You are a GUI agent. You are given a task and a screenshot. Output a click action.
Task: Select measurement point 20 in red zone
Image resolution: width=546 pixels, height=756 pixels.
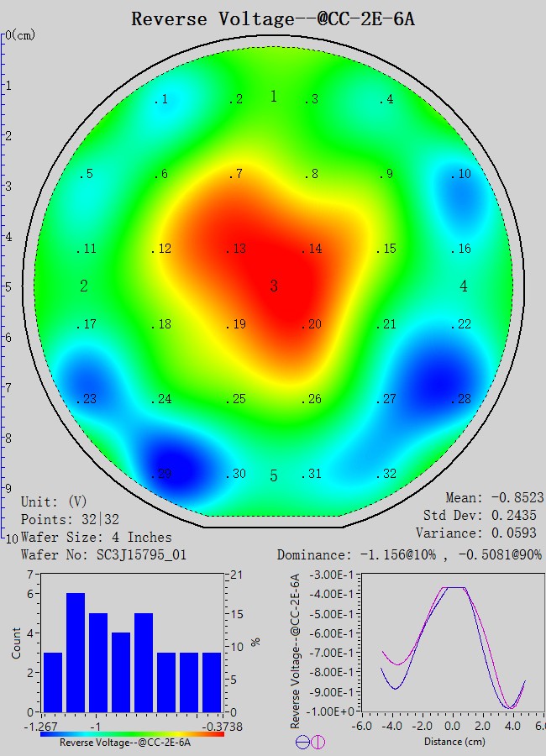click(312, 325)
